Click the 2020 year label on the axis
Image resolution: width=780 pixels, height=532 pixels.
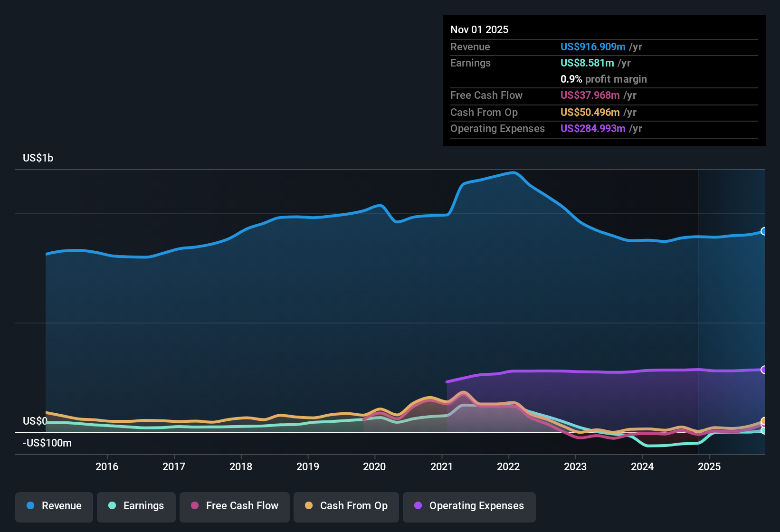pos(375,467)
